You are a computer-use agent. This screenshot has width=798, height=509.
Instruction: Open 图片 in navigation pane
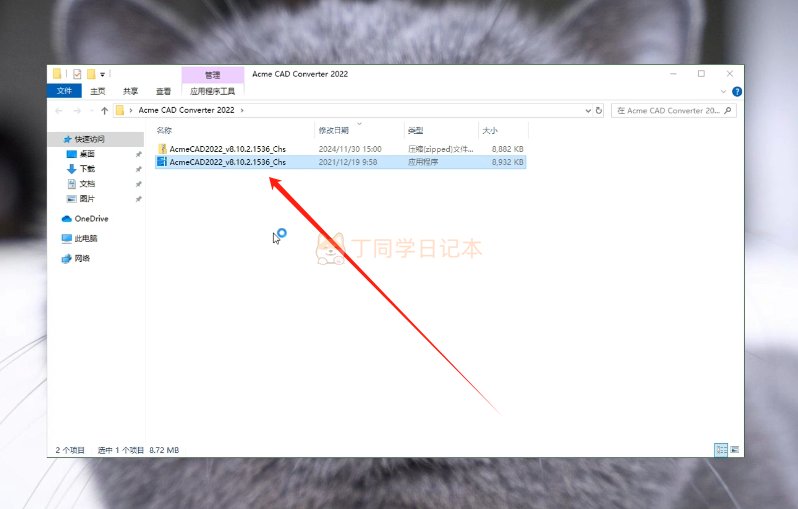tap(87, 199)
